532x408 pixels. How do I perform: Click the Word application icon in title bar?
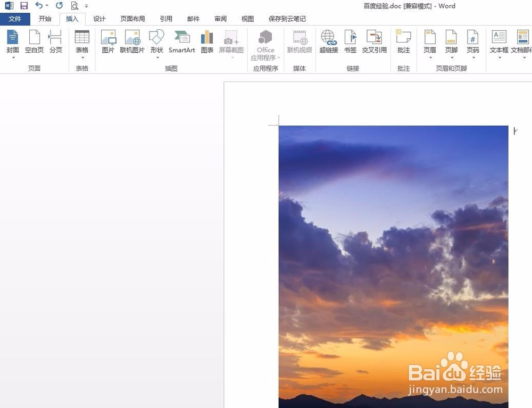(x=9, y=6)
